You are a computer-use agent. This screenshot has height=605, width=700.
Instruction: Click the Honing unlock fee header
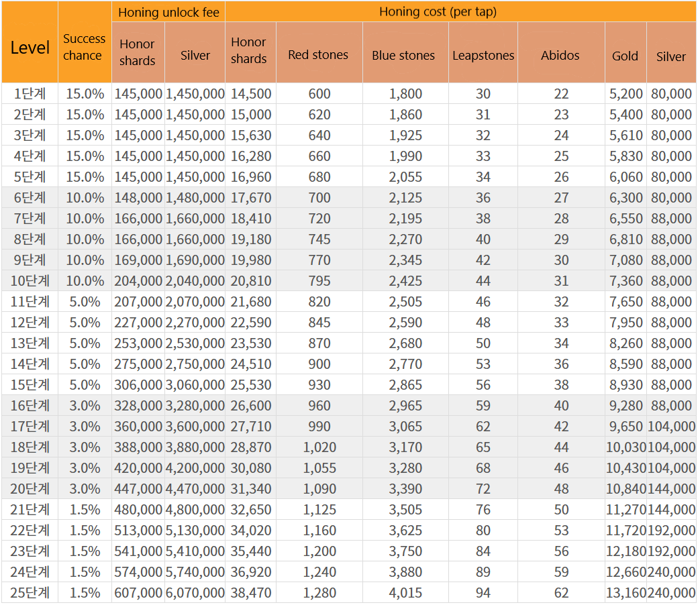(168, 12)
